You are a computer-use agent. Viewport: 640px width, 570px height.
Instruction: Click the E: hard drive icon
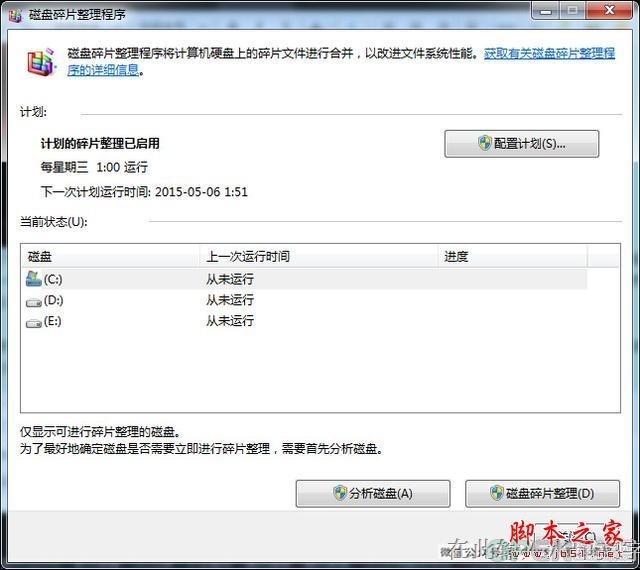click(33, 323)
